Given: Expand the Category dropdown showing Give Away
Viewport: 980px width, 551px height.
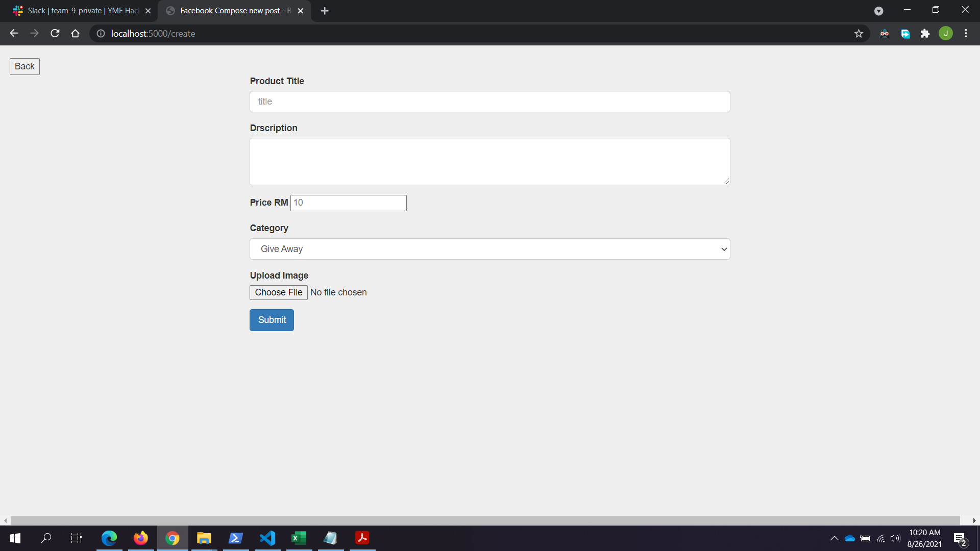Looking at the screenshot, I should click(489, 249).
